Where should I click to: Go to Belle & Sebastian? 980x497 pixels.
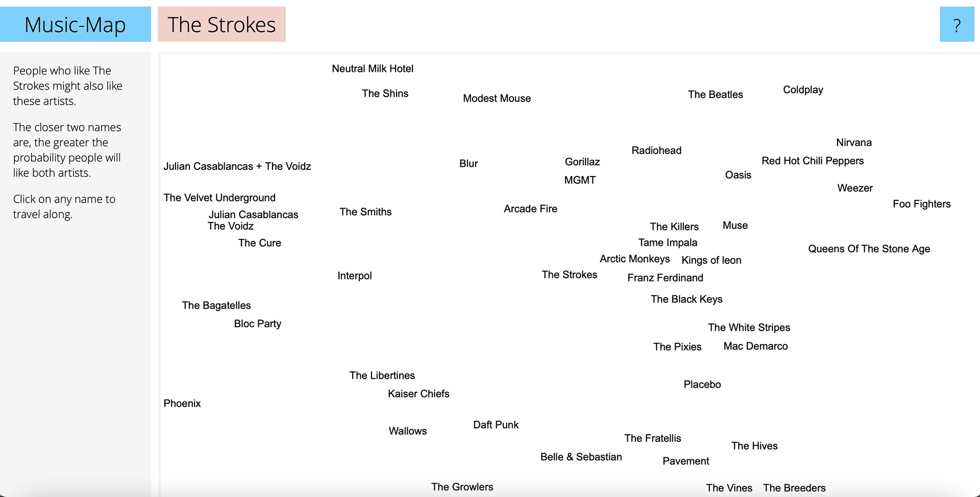pyautogui.click(x=581, y=457)
